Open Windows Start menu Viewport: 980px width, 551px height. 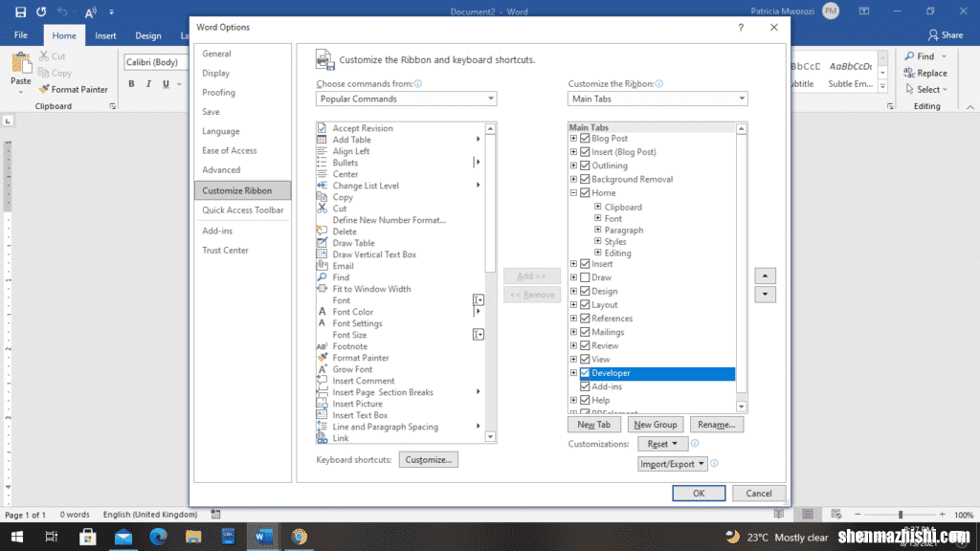click(x=17, y=537)
